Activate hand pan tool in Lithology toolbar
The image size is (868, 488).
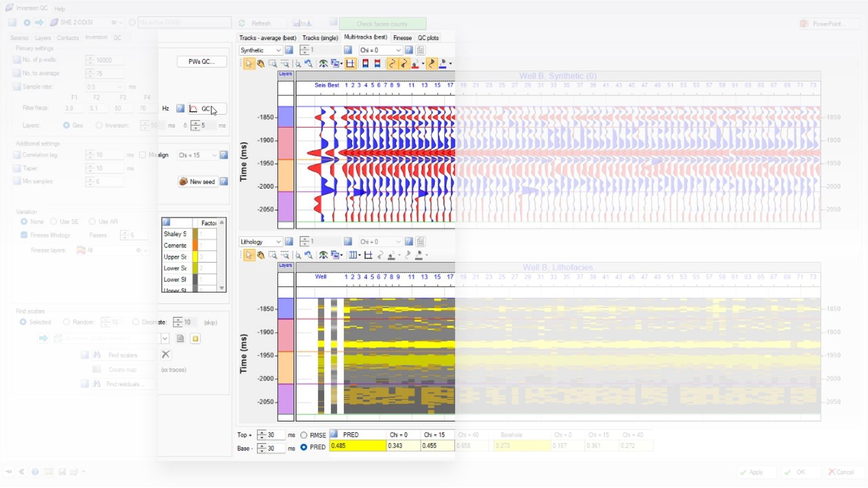261,255
